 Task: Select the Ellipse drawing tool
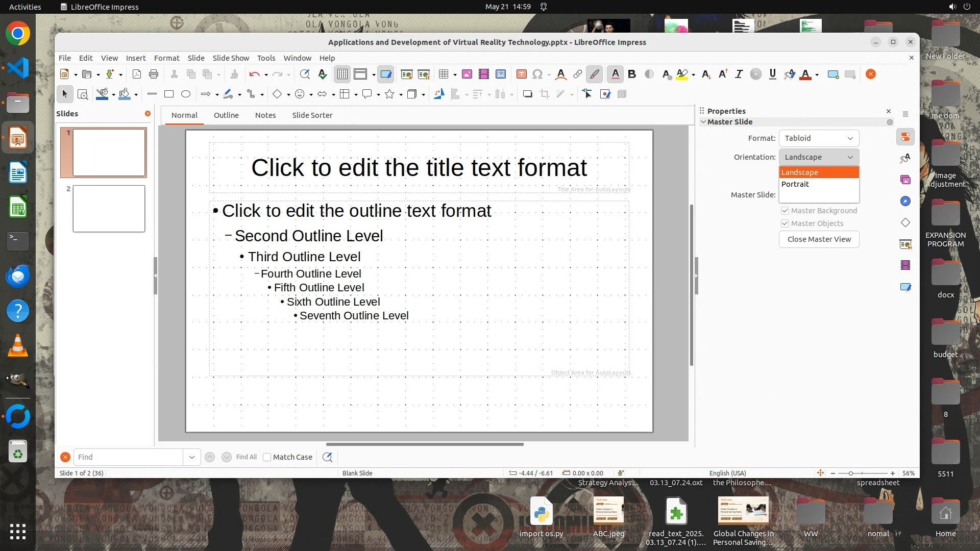click(x=186, y=94)
